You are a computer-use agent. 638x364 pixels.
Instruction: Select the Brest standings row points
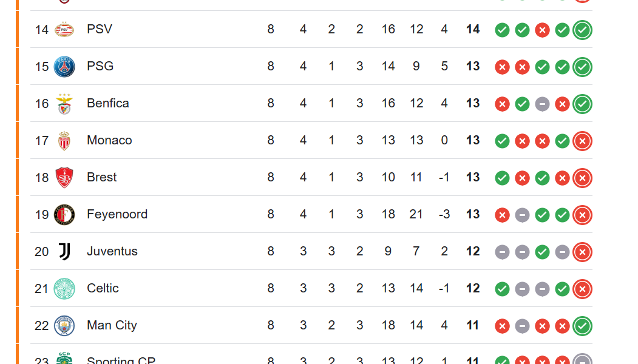[473, 177]
